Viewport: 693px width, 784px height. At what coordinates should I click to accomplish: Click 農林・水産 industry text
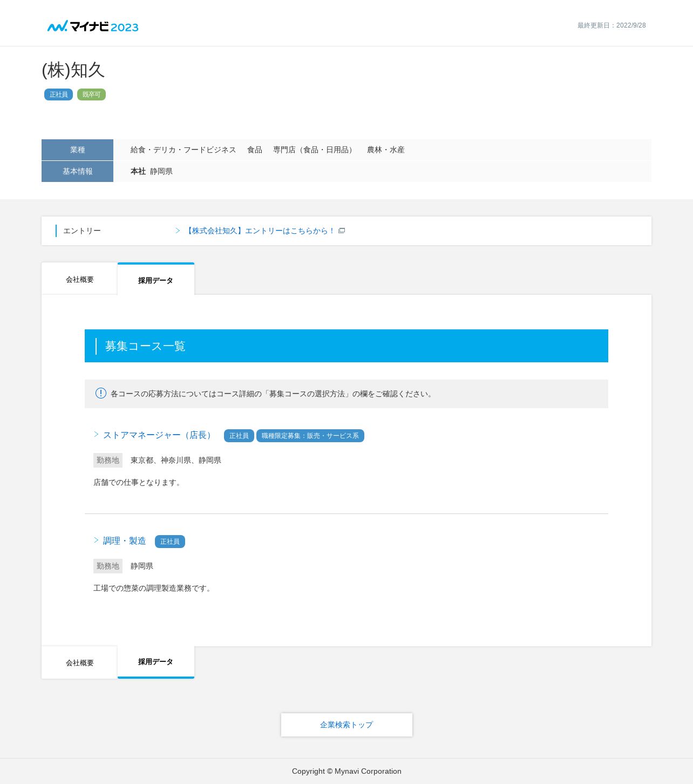[386, 150]
